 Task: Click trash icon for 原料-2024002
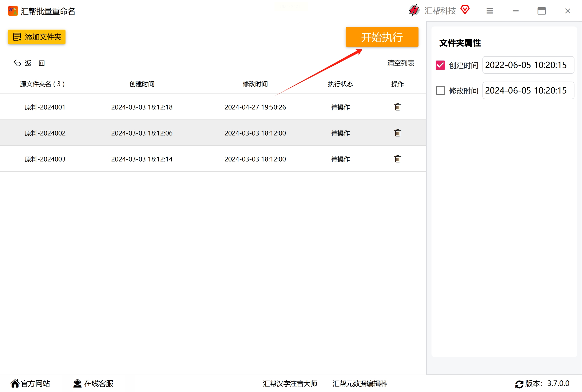(397, 133)
